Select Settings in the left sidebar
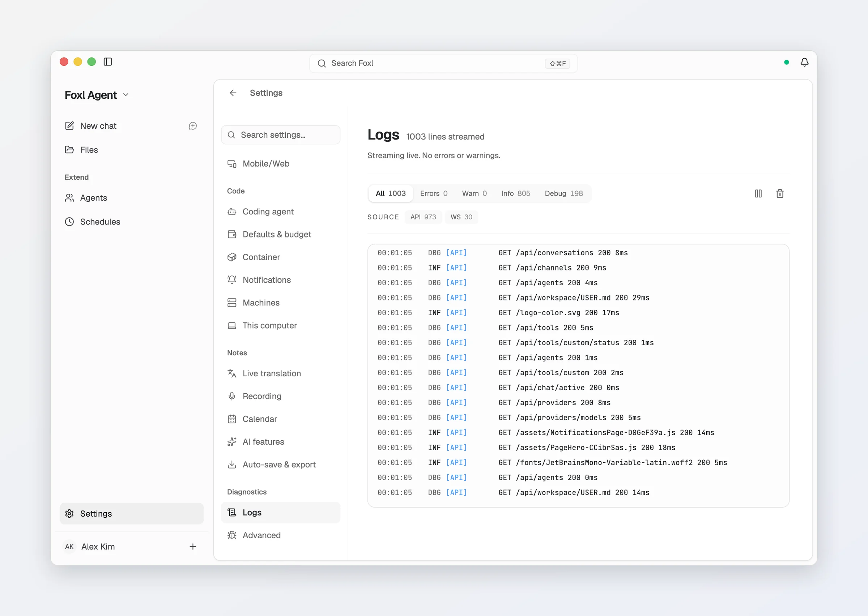Image resolution: width=868 pixels, height=616 pixels. coord(131,514)
